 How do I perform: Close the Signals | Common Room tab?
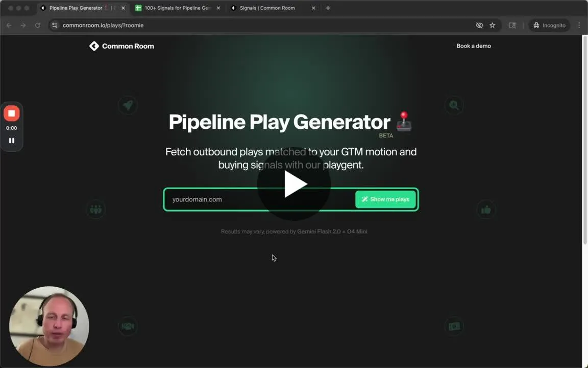click(313, 8)
